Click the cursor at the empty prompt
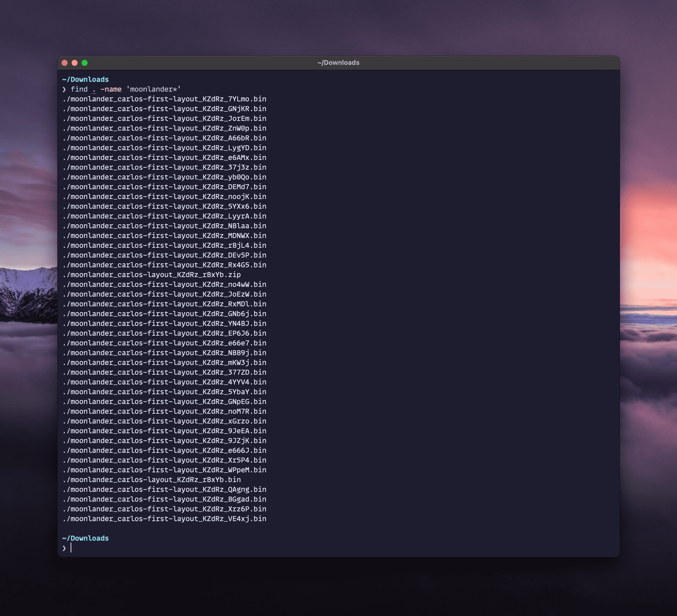677x616 pixels. click(71, 548)
